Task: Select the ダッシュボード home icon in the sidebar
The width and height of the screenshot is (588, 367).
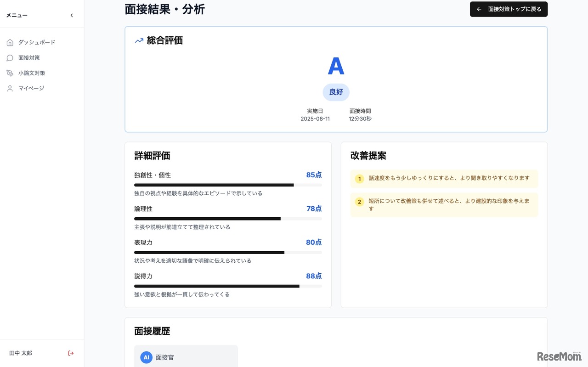Action: coord(10,42)
